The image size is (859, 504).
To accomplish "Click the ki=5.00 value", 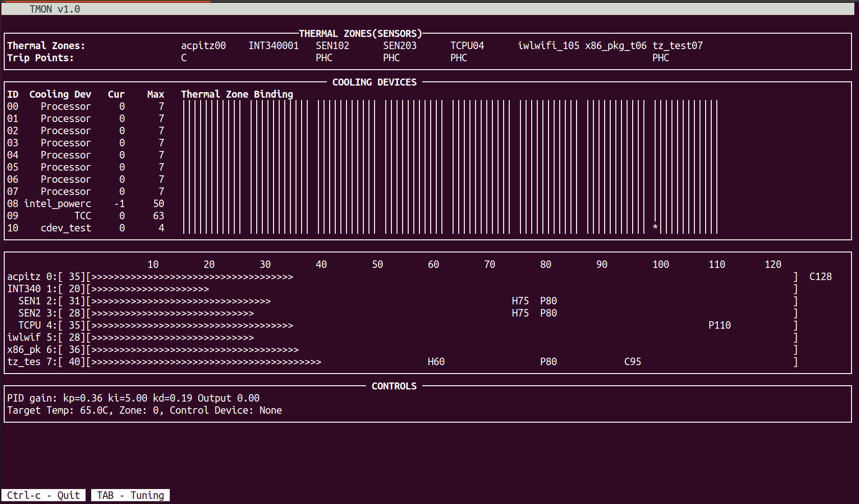I will 128,398.
